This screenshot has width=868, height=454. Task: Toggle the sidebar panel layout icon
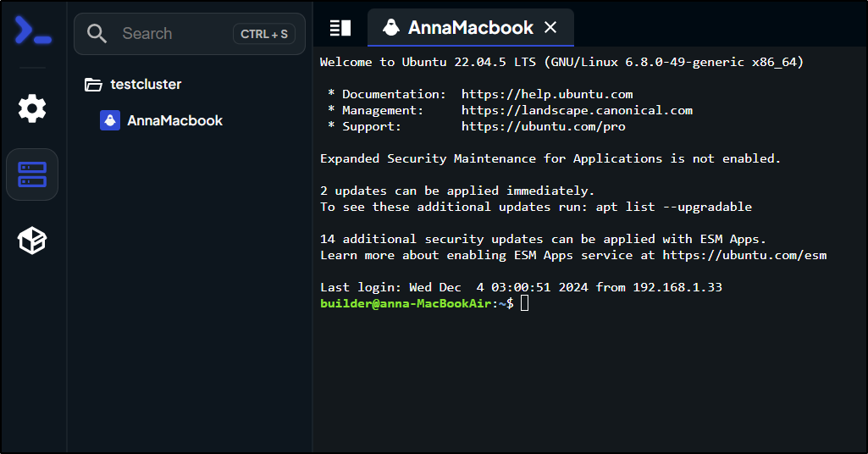340,28
